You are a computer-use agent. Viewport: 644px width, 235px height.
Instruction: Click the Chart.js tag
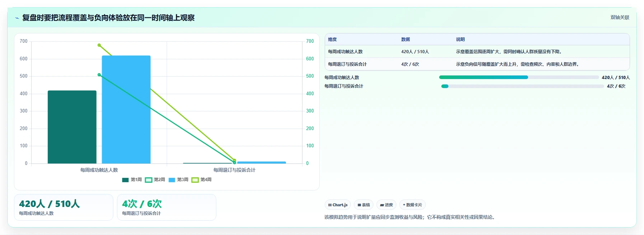(338, 205)
